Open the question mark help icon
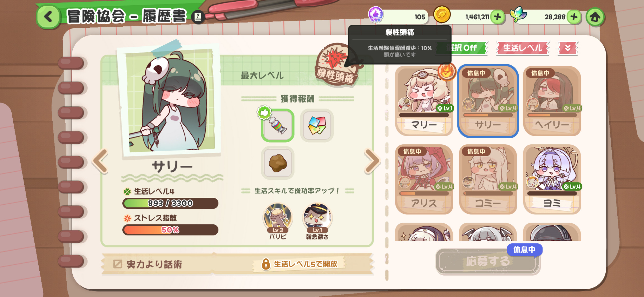 198,17
